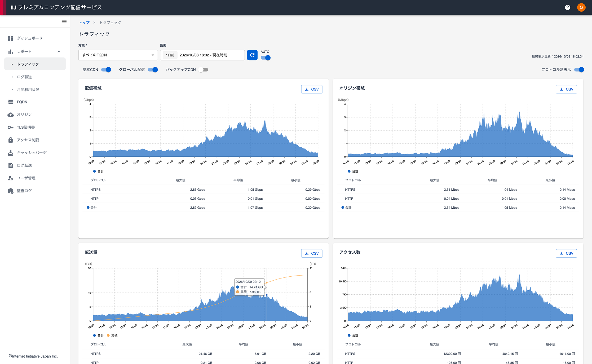This screenshot has height=364, width=592.
Task: Click the dashboard grid icon
Action: coord(11,38)
